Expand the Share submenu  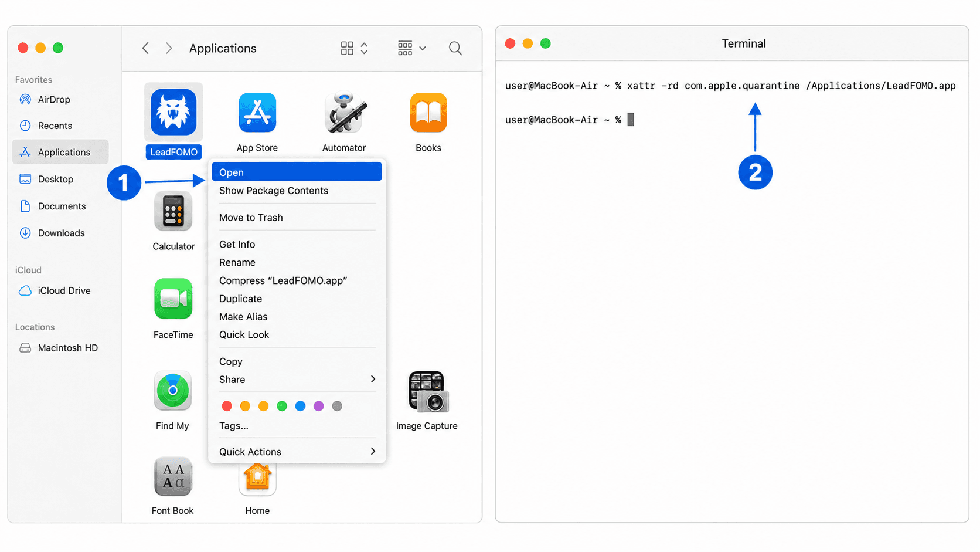[297, 380]
